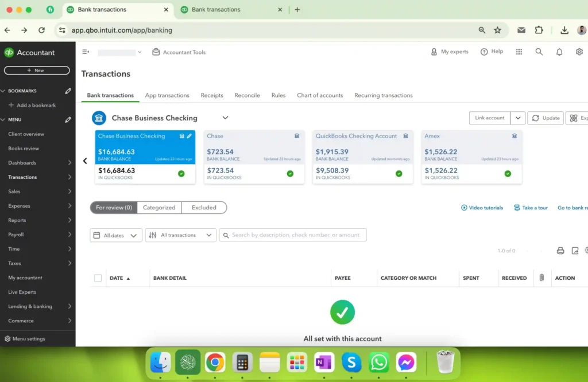
Task: Open Chase Business Checking account dropdown
Action: pyautogui.click(x=225, y=118)
